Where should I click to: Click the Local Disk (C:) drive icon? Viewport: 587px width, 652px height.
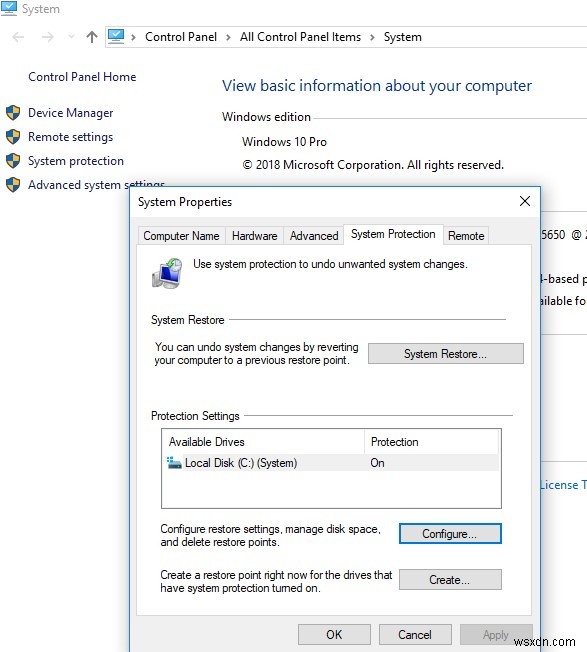(x=174, y=463)
